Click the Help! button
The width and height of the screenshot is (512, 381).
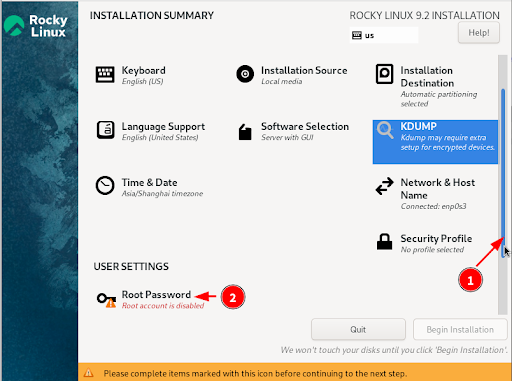(479, 33)
